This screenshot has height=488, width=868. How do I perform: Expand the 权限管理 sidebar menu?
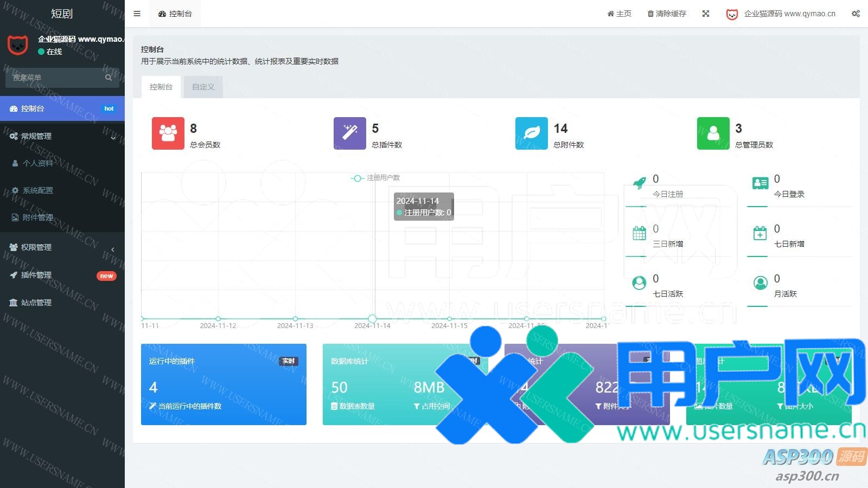(x=62, y=247)
